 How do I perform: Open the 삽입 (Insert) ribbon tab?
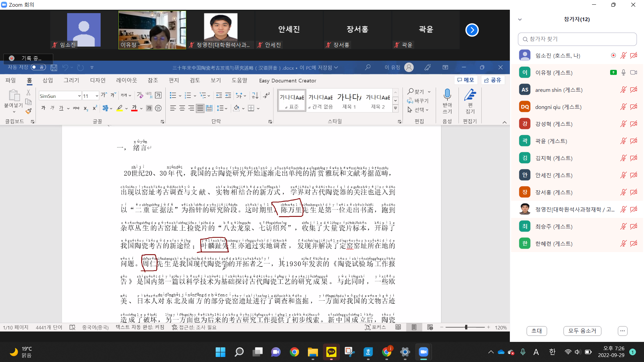(48, 80)
